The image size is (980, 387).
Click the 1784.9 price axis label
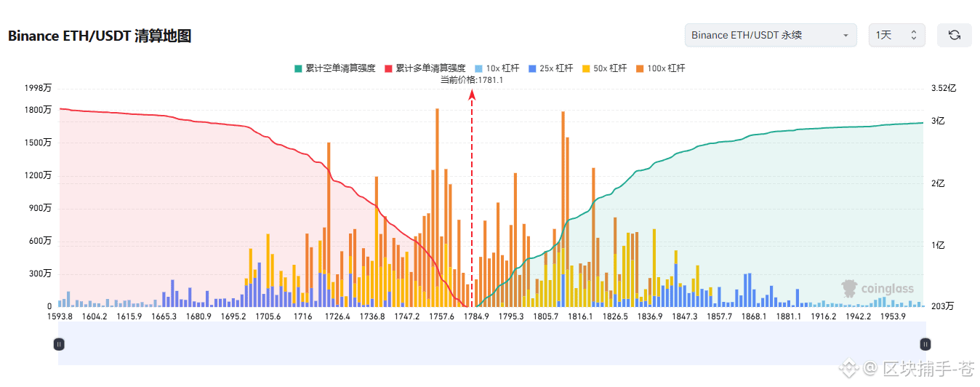coord(476,316)
